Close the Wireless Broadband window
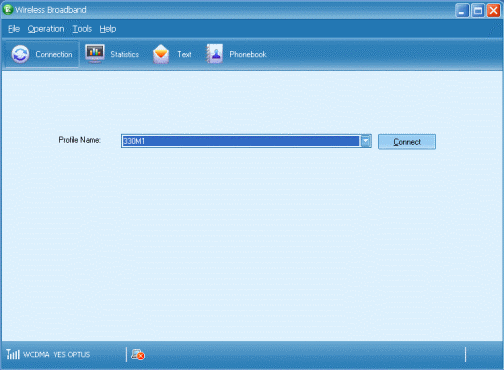Screen dimensions: 504x370 tap(493, 10)
